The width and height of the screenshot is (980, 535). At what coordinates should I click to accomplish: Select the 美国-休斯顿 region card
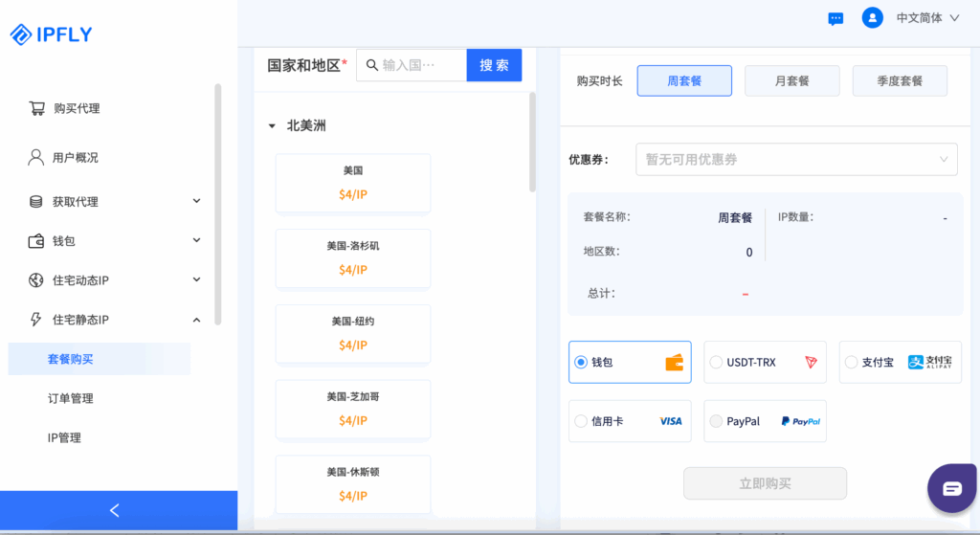353,484
